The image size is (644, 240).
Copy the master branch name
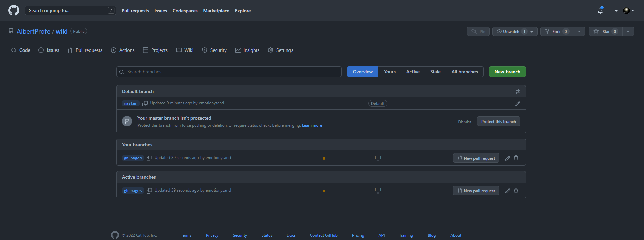(x=145, y=104)
